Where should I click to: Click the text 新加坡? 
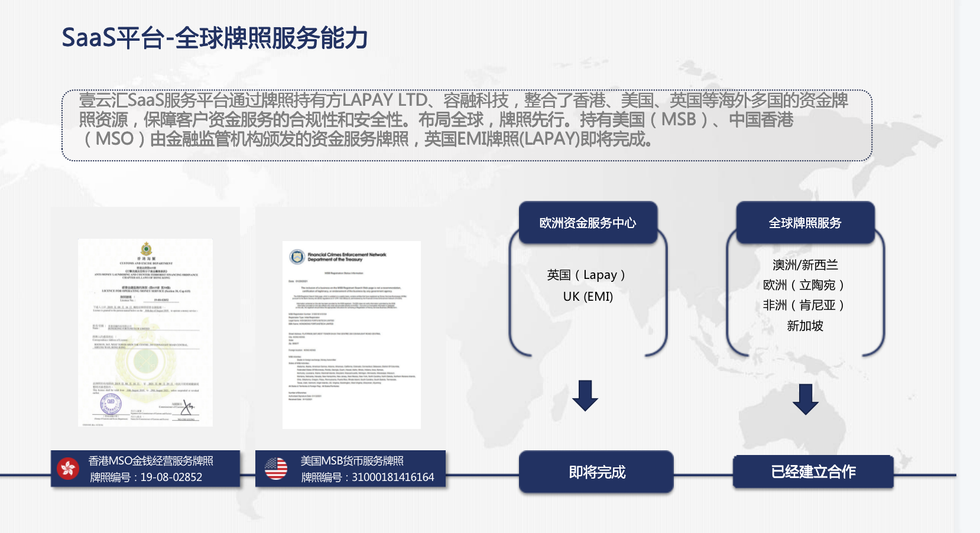[x=805, y=326]
